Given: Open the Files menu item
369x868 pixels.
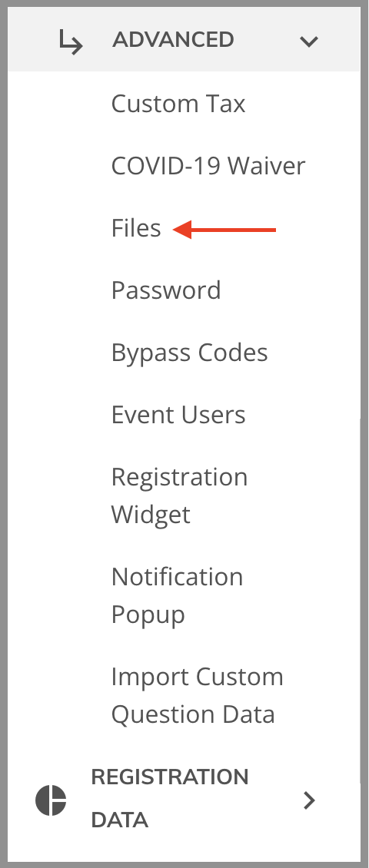Looking at the screenshot, I should [136, 227].
